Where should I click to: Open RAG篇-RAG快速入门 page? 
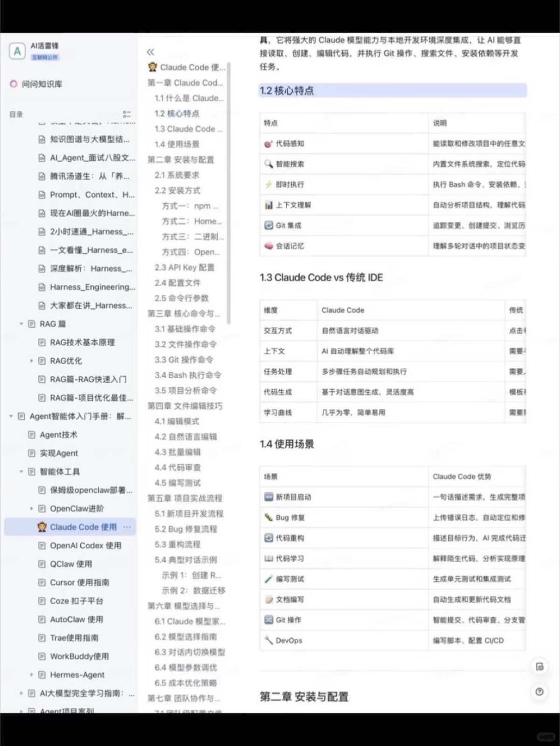pos(88,379)
